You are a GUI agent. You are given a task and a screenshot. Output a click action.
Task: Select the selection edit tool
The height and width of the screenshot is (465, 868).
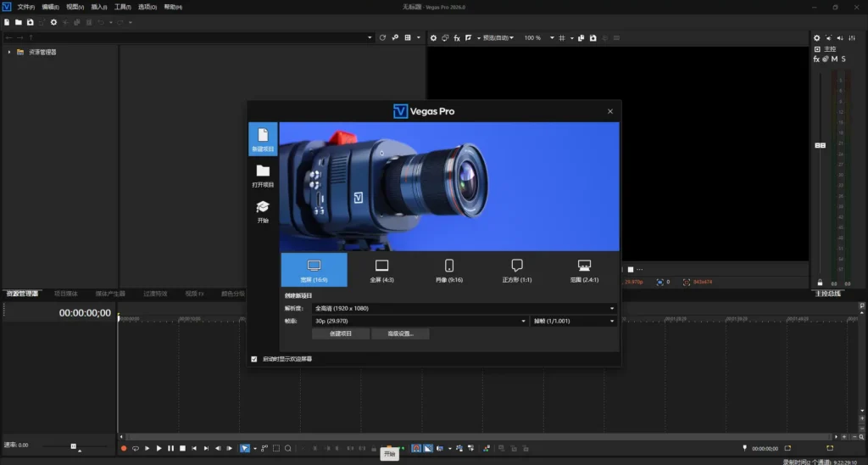276,448
